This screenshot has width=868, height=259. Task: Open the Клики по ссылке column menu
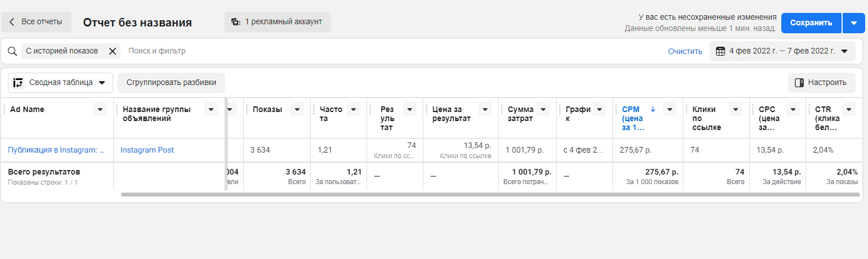735,109
